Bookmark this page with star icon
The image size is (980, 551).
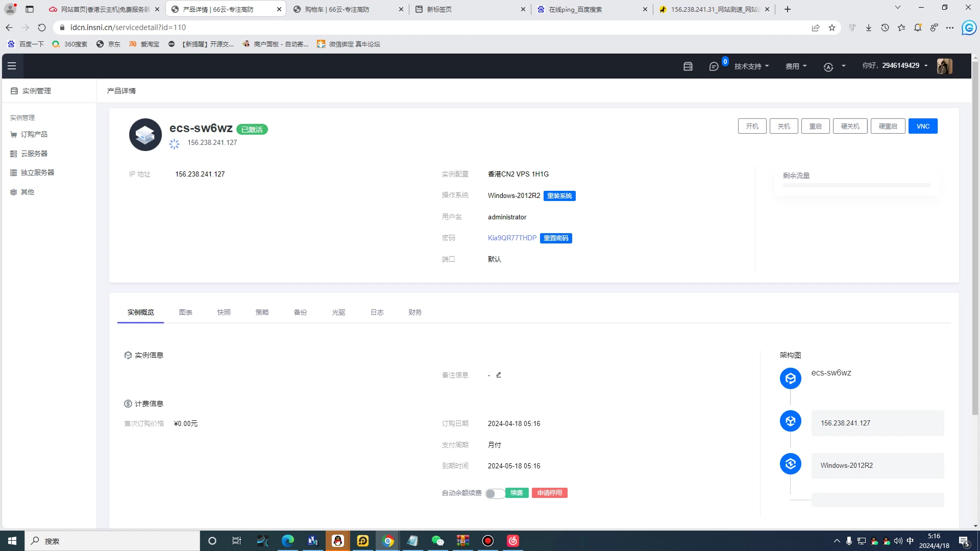(832, 28)
